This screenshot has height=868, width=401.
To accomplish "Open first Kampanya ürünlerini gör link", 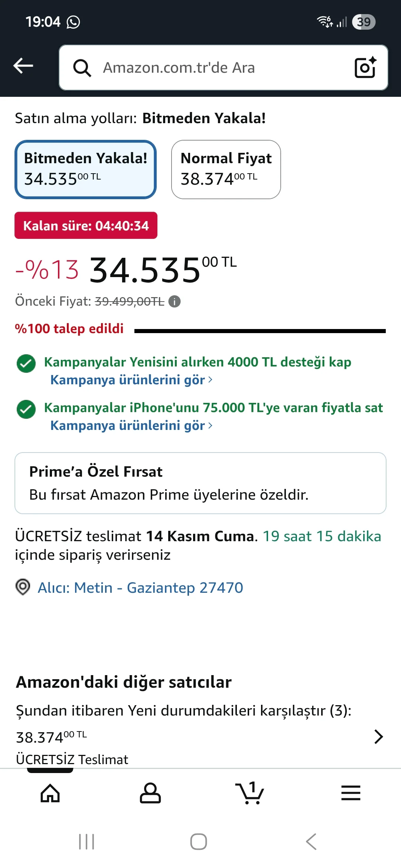I will 131,380.
